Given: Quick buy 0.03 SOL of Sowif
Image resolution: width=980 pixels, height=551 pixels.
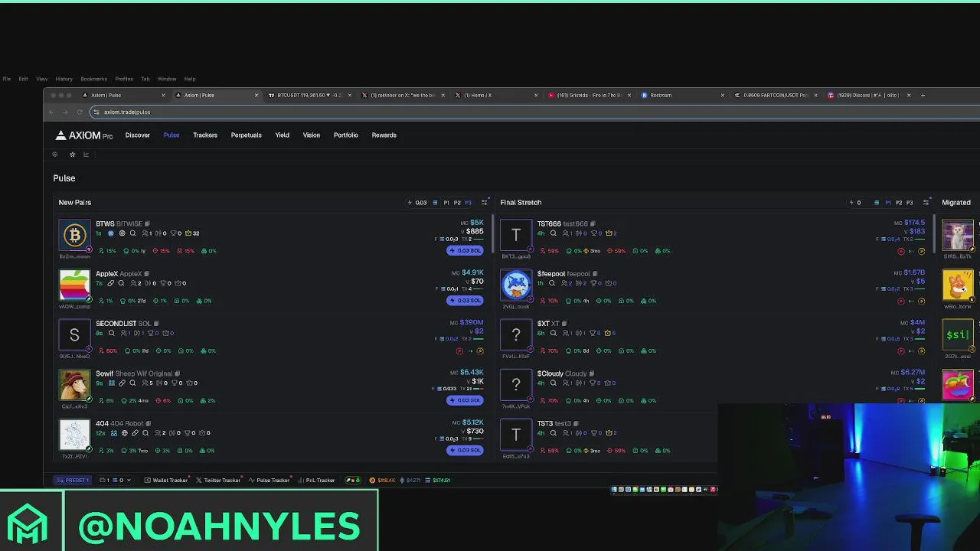Looking at the screenshot, I should (465, 400).
